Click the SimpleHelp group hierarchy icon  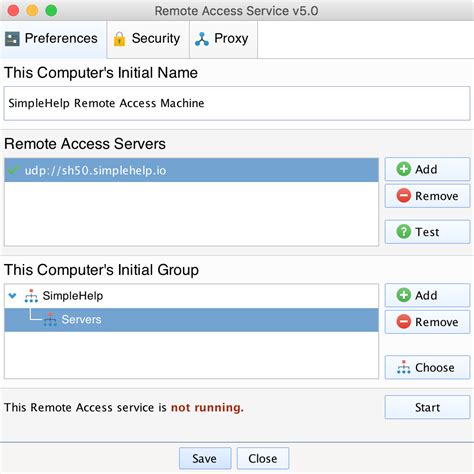(x=31, y=296)
